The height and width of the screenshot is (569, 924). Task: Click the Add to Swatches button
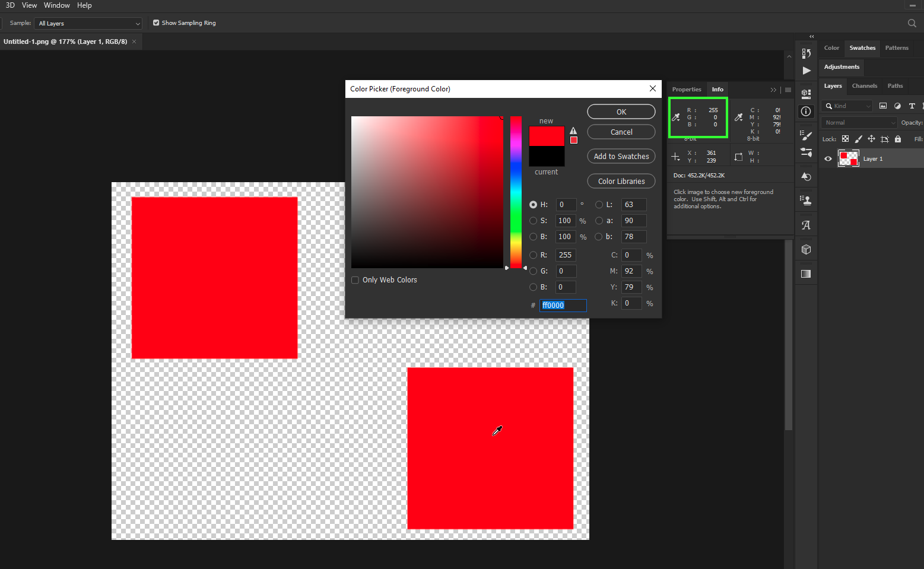pyautogui.click(x=621, y=156)
